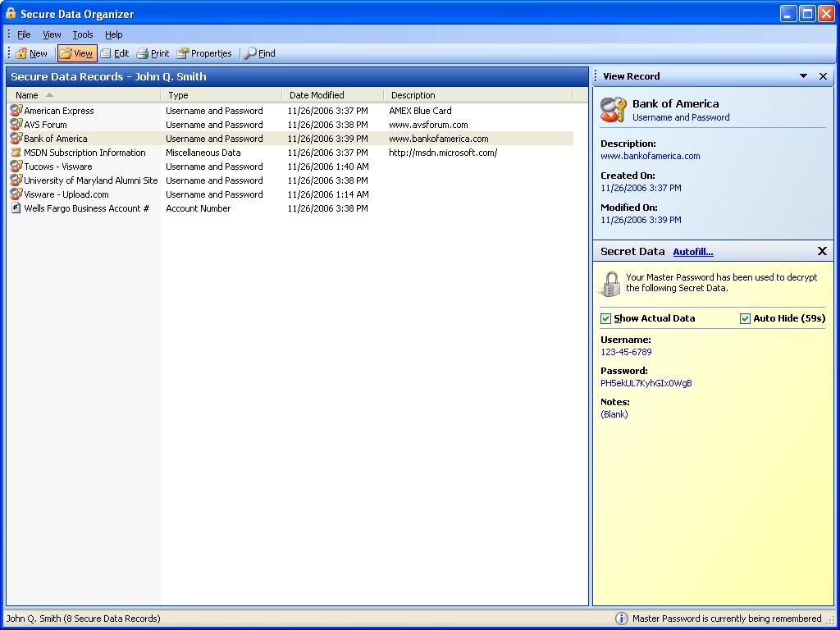This screenshot has width=840, height=630.
Task: Open the View Record panel dropdown arrow
Action: pos(804,76)
